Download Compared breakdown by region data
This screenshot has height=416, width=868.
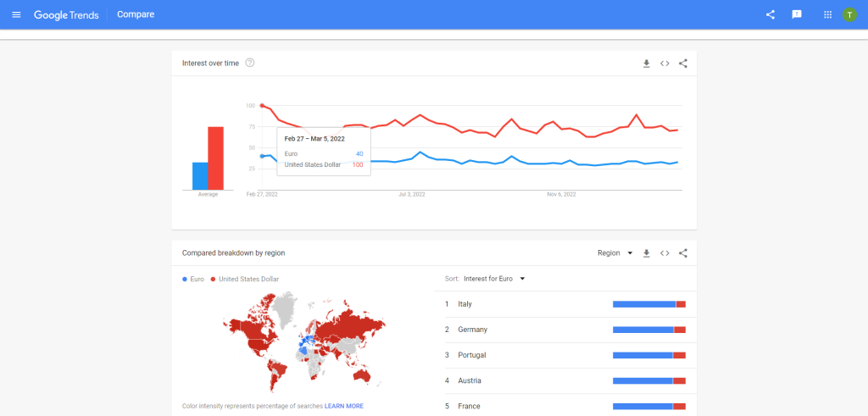646,253
